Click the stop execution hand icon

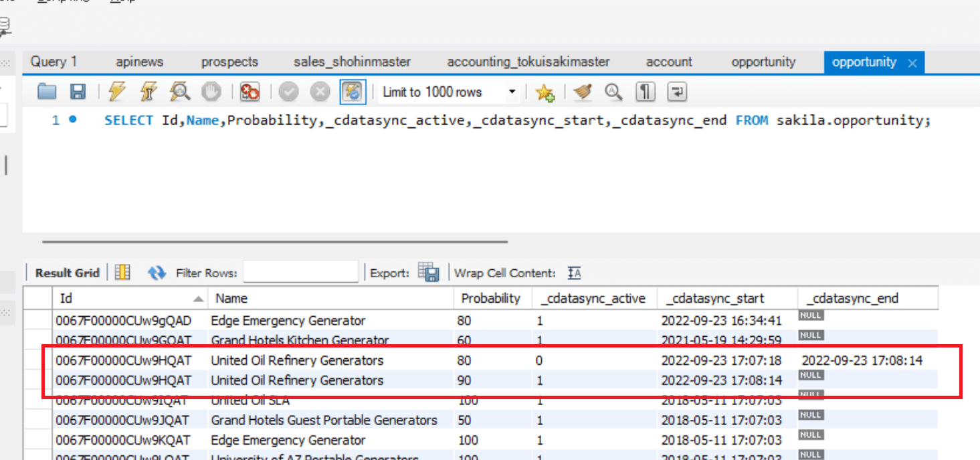[x=211, y=92]
